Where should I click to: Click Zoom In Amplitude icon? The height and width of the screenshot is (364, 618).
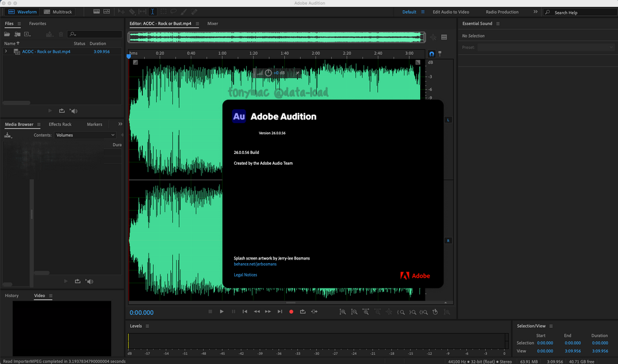click(342, 311)
